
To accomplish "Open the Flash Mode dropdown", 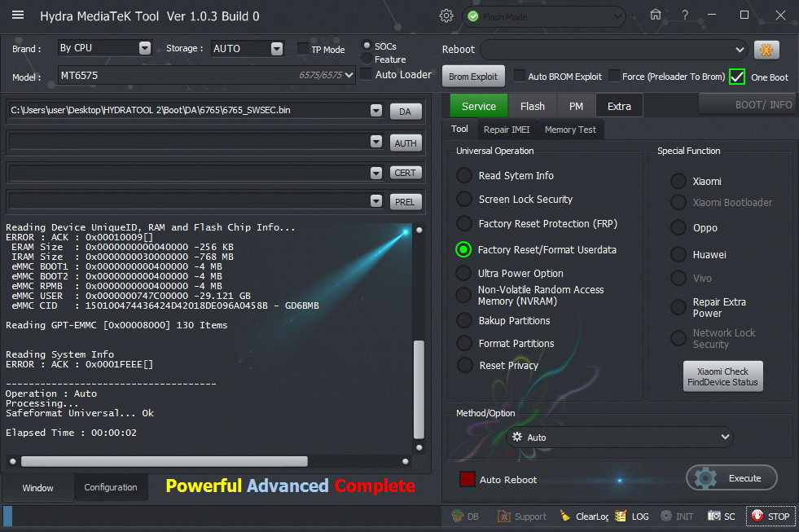I will (617, 17).
